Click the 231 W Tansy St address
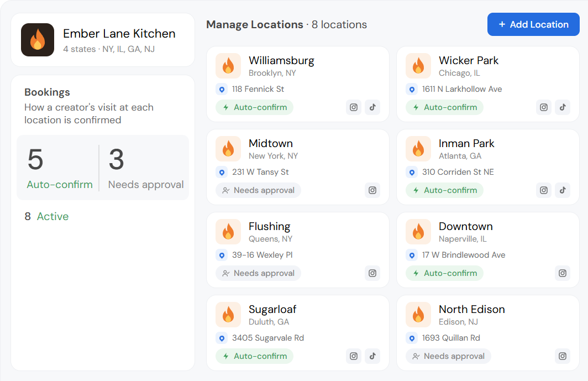Image resolution: width=588 pixels, height=381 pixels. click(260, 173)
